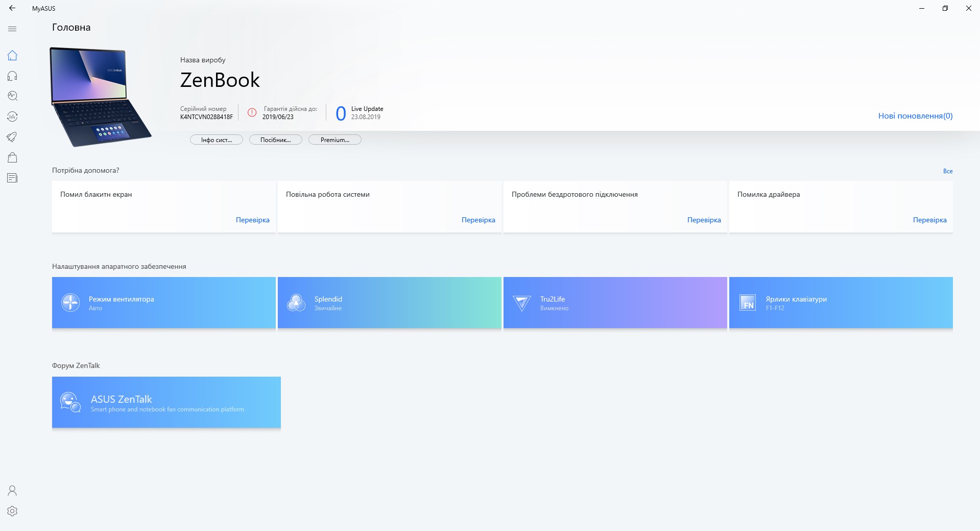This screenshot has height=531, width=980.
Task: Open the hamburger navigation menu
Action: [x=12, y=29]
